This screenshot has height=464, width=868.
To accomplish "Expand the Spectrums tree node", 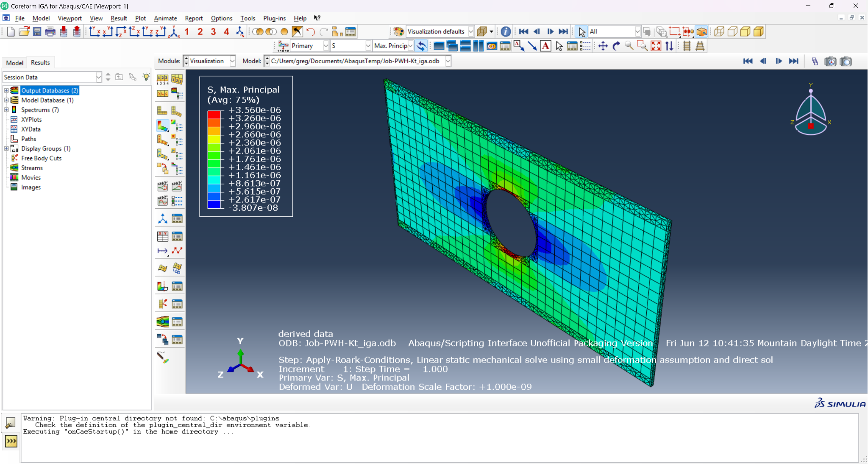I will [x=6, y=110].
